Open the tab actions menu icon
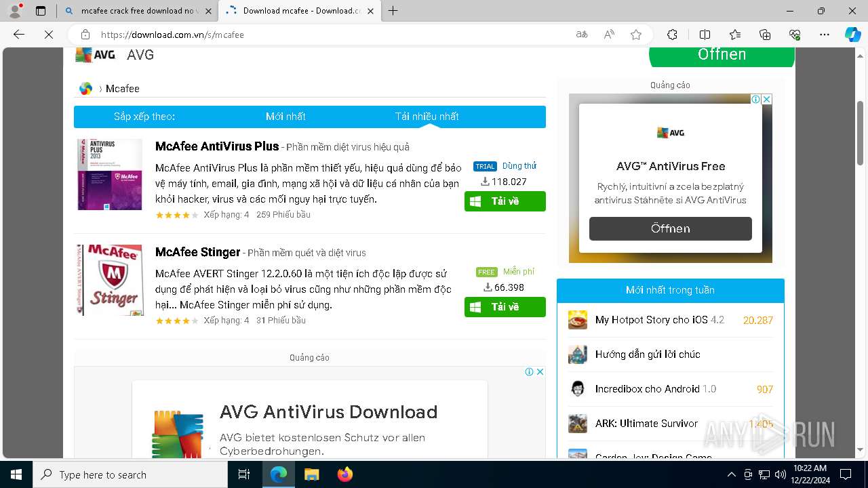The width and height of the screenshot is (868, 488). (41, 11)
